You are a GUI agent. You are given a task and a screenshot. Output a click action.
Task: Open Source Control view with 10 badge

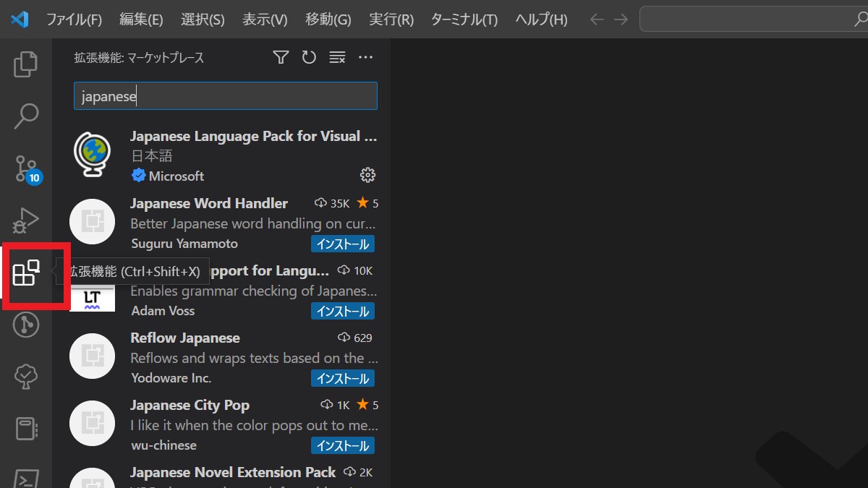tap(27, 168)
